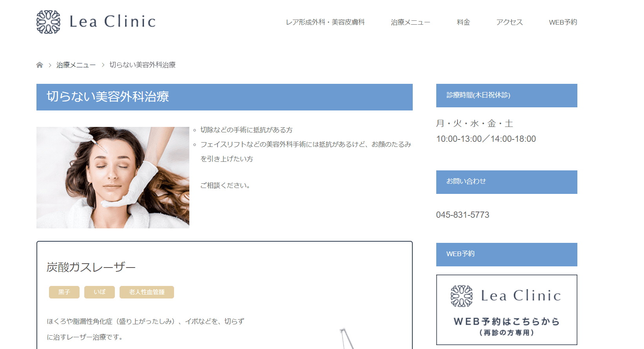This screenshot has height=349, width=644.
Task: Select WEB予約 in the top navigation
Action: pos(562,22)
